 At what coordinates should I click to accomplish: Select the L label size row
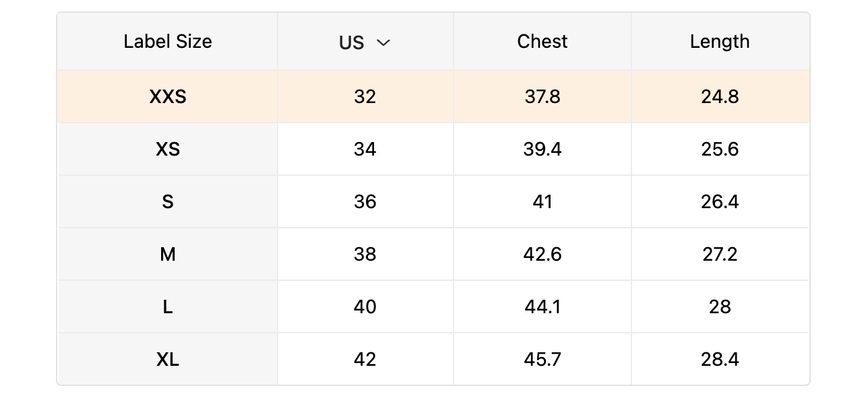(168, 307)
